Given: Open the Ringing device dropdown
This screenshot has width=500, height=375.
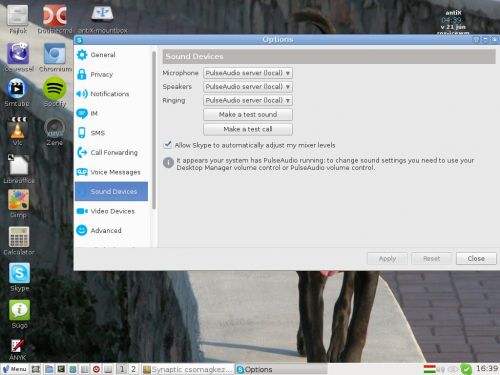Looking at the screenshot, I should tap(248, 100).
